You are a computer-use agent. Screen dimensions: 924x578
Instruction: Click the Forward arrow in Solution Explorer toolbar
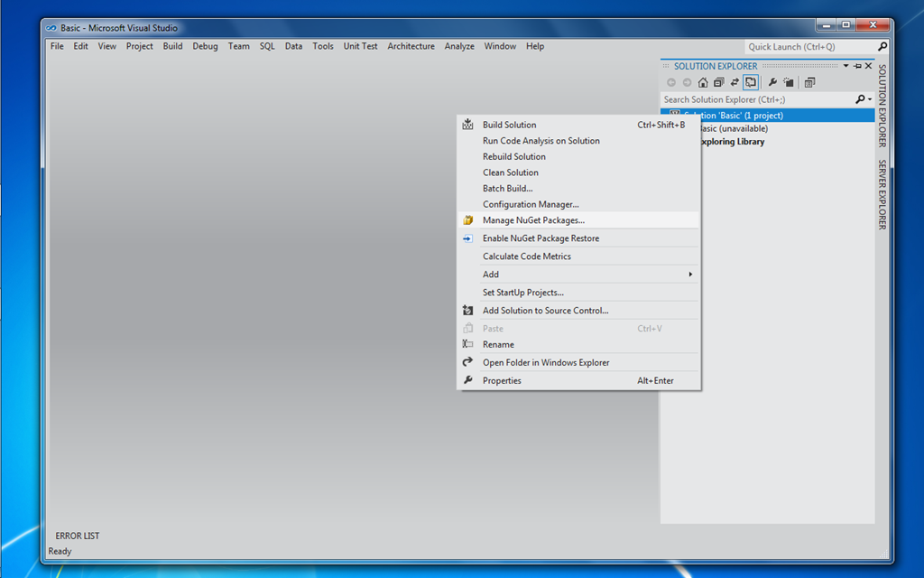tap(687, 82)
